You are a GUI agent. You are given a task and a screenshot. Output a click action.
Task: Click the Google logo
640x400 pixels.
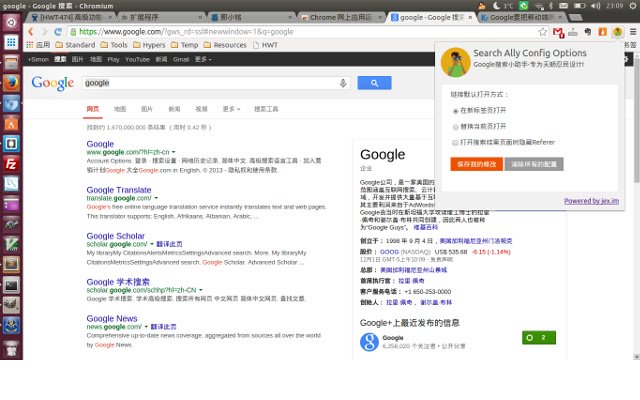(x=53, y=83)
